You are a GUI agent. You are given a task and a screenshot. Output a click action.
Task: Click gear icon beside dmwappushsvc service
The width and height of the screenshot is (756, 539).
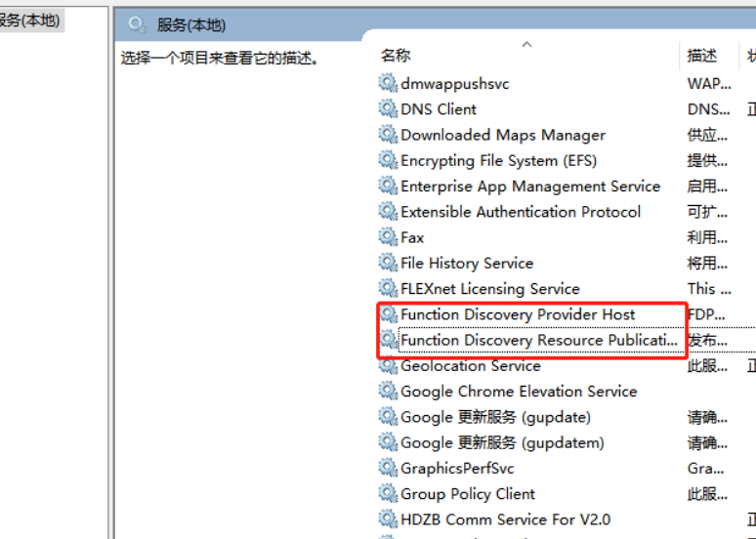tap(388, 84)
